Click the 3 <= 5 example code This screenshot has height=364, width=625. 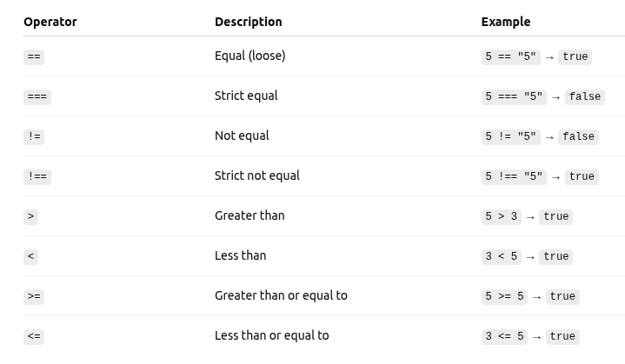504,337
